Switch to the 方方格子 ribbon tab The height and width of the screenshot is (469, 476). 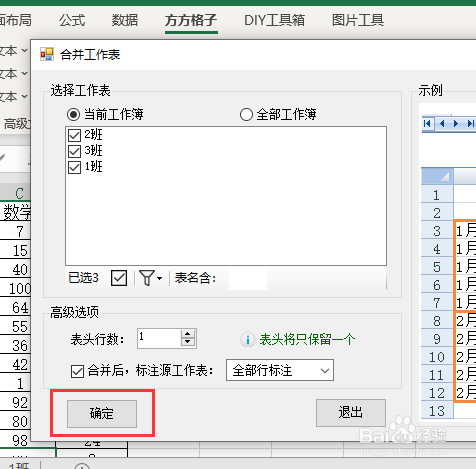pyautogui.click(x=191, y=20)
